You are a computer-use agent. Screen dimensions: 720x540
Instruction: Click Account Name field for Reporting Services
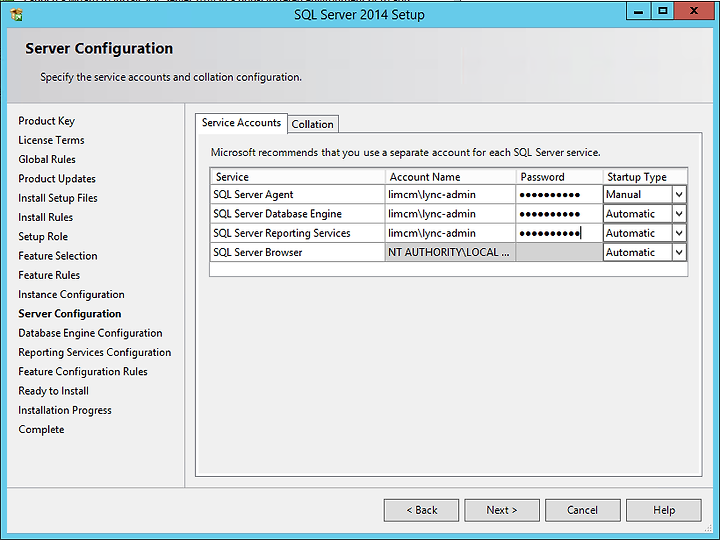click(450, 233)
